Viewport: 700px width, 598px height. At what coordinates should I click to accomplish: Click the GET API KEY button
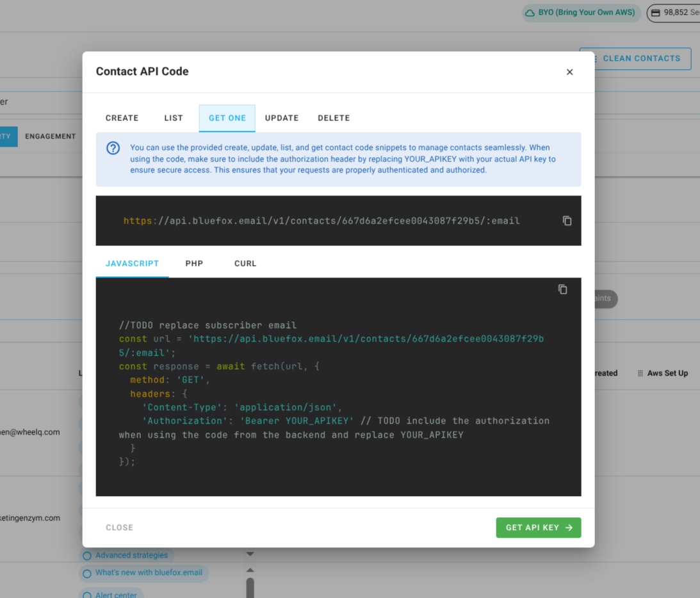point(538,527)
